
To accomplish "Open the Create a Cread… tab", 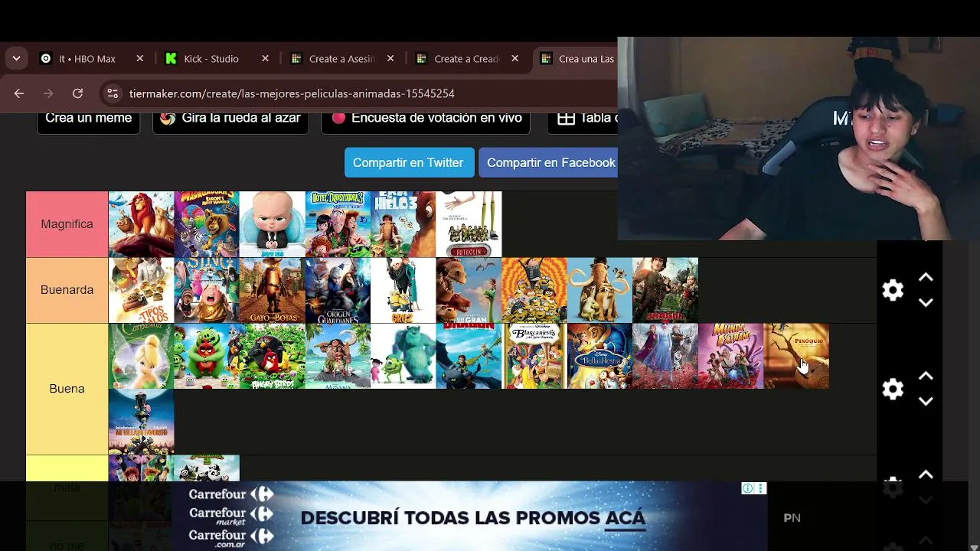I will 467,59.
